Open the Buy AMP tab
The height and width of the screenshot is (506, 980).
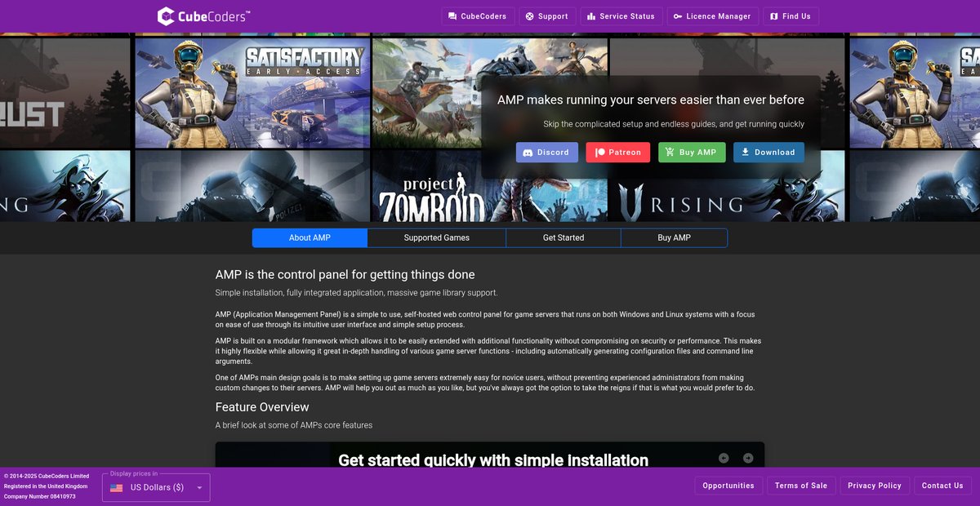(675, 237)
